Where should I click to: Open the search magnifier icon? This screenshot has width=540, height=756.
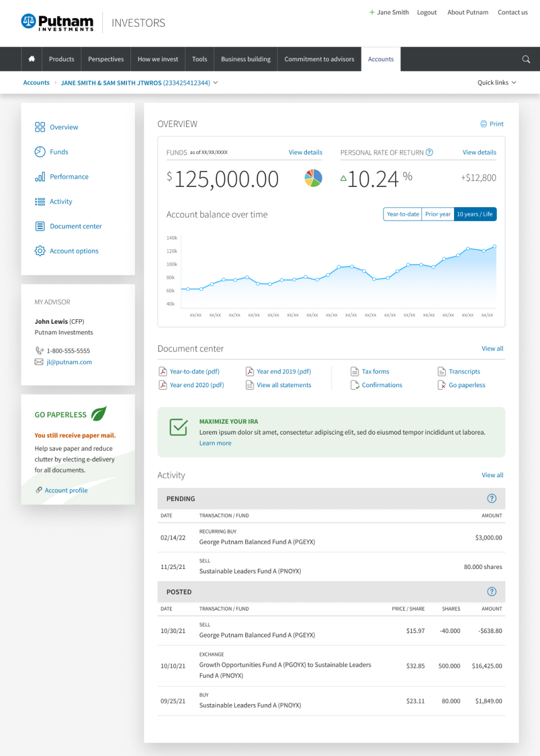tap(526, 59)
